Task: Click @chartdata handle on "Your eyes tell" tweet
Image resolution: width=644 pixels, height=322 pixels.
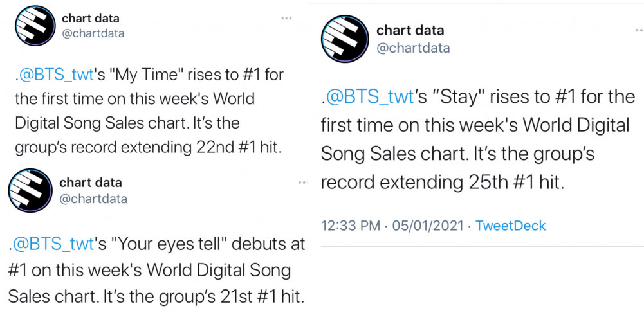Action: 93,199
